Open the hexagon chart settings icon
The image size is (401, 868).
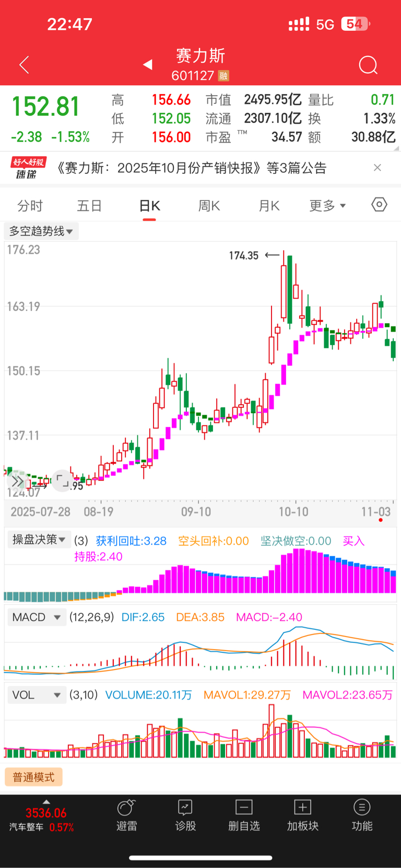(x=379, y=204)
